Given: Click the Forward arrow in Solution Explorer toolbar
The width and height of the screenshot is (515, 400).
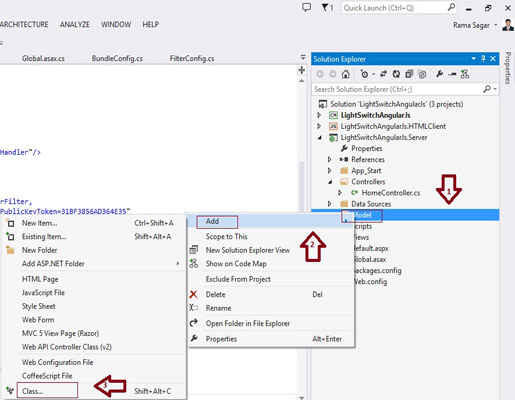Looking at the screenshot, I should click(333, 74).
